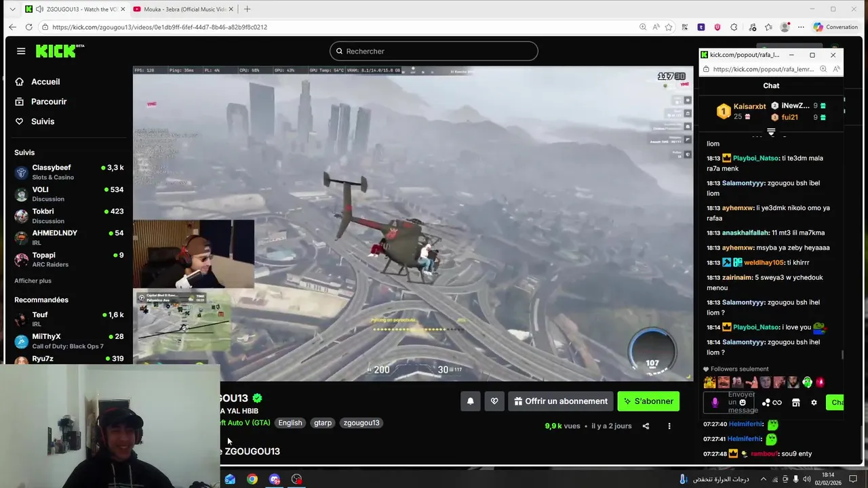Image resolution: width=868 pixels, height=488 pixels.
Task: Click the purple 't' extension icon
Action: [x=701, y=27]
